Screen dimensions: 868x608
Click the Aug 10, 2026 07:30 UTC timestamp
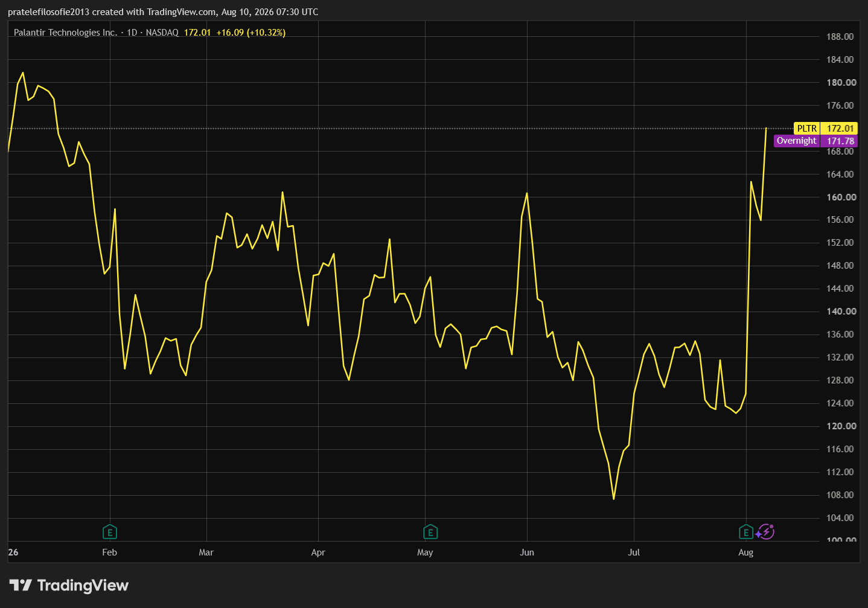click(x=270, y=12)
